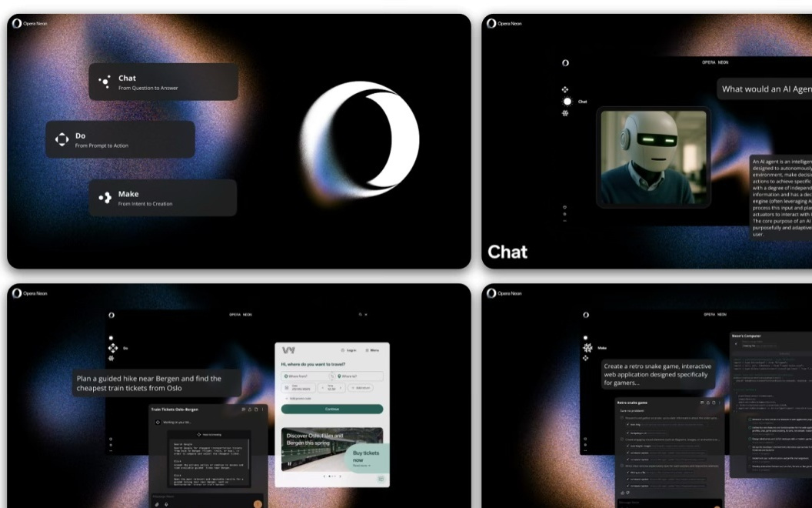This screenshot has width=812, height=508.
Task: Click Login on the Vy train website
Action: (x=349, y=350)
